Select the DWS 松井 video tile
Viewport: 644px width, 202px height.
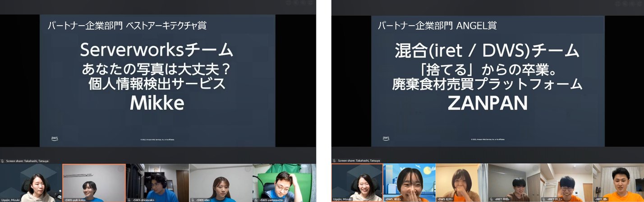(462, 183)
